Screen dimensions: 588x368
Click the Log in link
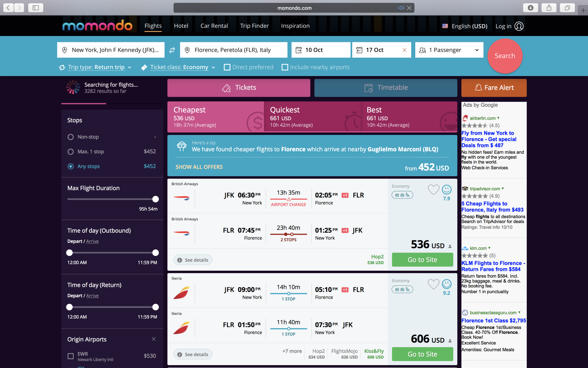[x=503, y=26]
